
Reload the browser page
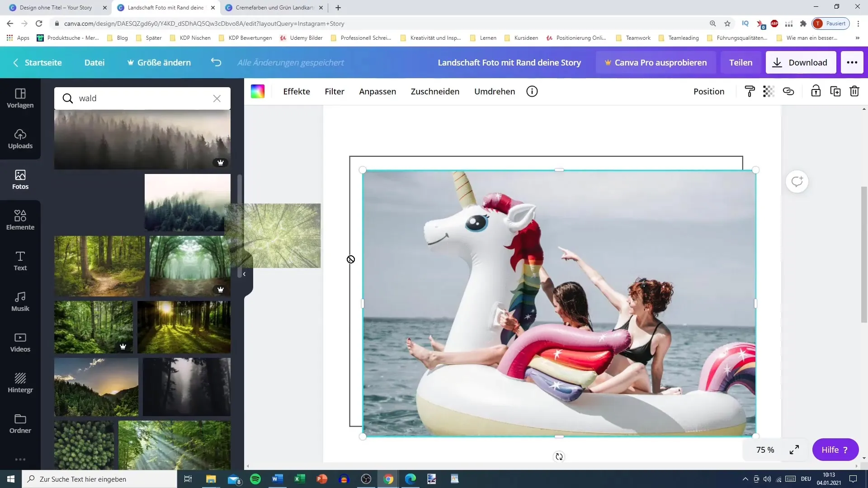click(x=39, y=23)
